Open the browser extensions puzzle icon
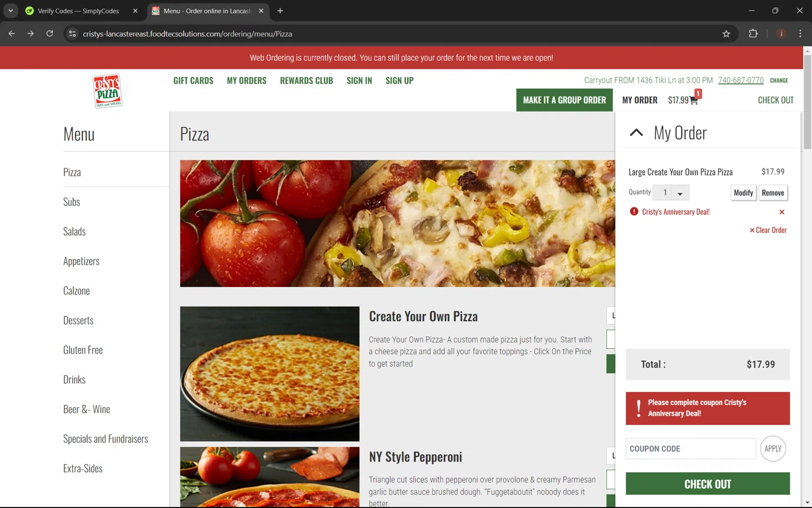812x508 pixels. pos(753,34)
